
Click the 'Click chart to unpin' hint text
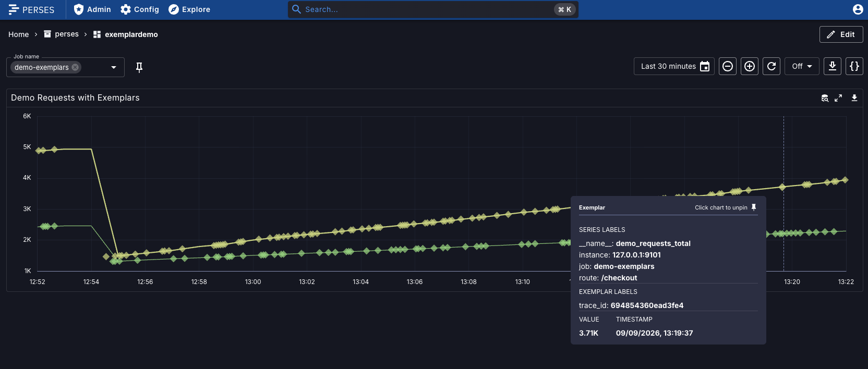(721, 207)
